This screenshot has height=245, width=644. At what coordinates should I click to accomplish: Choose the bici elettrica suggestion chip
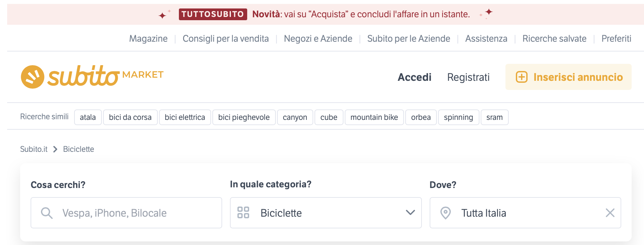[x=185, y=117]
